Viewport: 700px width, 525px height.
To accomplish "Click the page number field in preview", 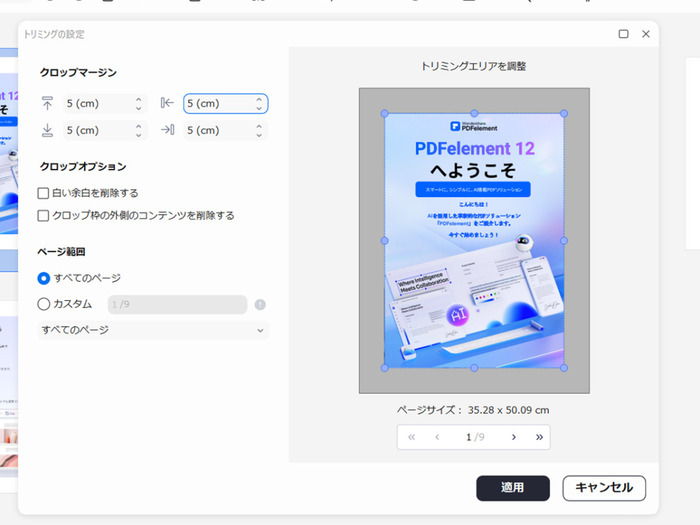I will (x=475, y=437).
